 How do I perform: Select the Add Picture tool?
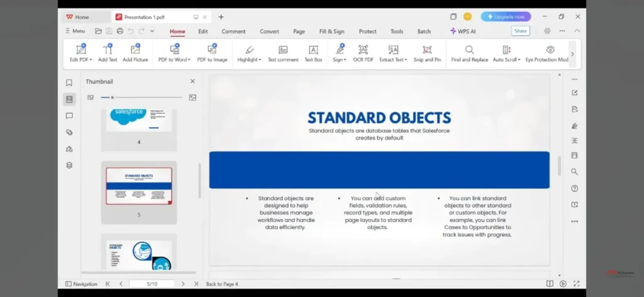pos(135,53)
